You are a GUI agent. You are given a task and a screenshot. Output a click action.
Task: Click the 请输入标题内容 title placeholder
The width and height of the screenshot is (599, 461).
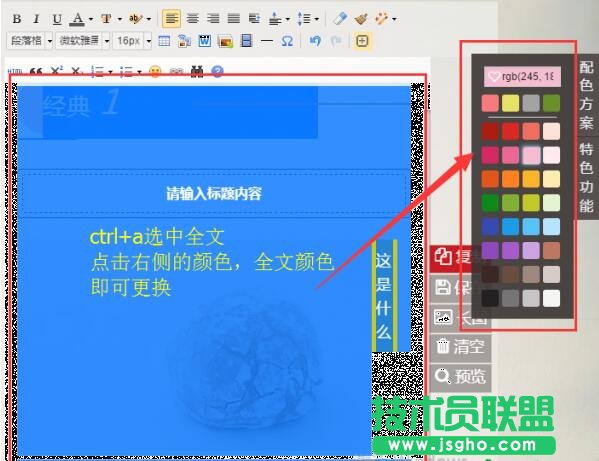click(214, 193)
